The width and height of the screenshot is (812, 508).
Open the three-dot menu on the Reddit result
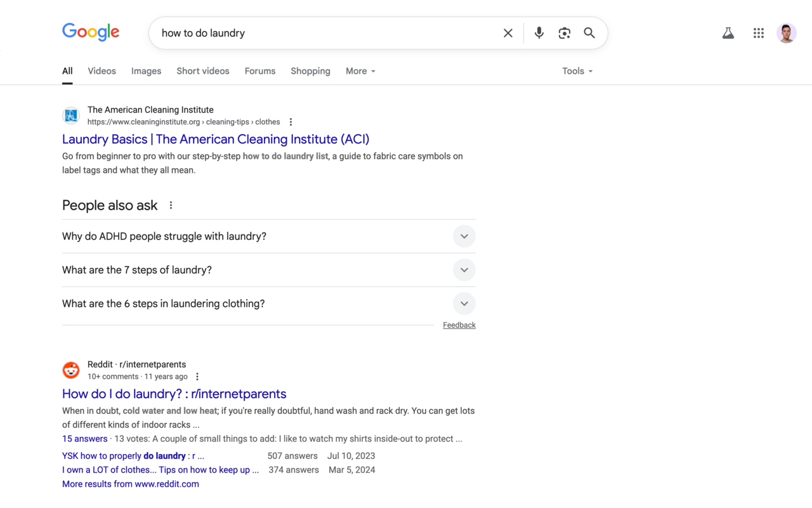[197, 376]
